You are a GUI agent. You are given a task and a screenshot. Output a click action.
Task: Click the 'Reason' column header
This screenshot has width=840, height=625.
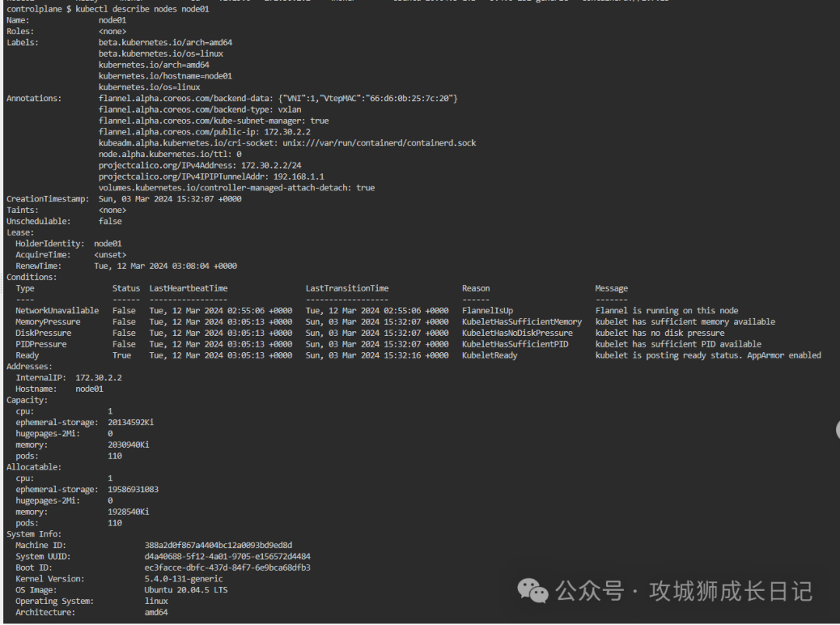pyautogui.click(x=476, y=288)
